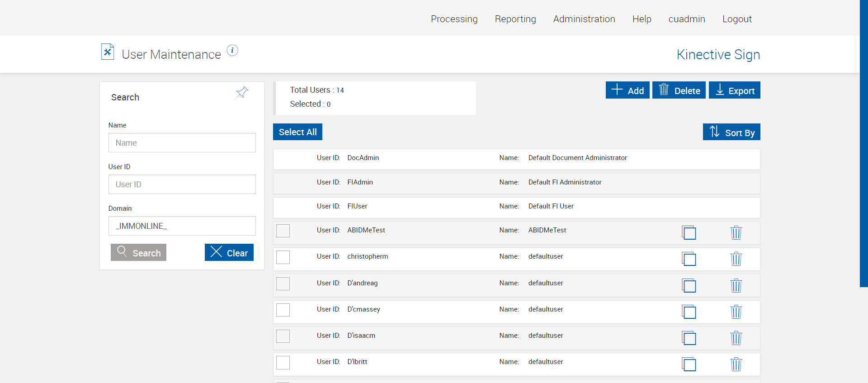Delete the D'isaacm user row

point(736,338)
